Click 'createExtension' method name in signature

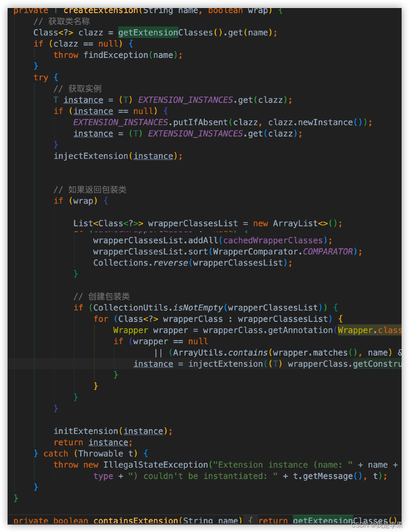[101, 11]
